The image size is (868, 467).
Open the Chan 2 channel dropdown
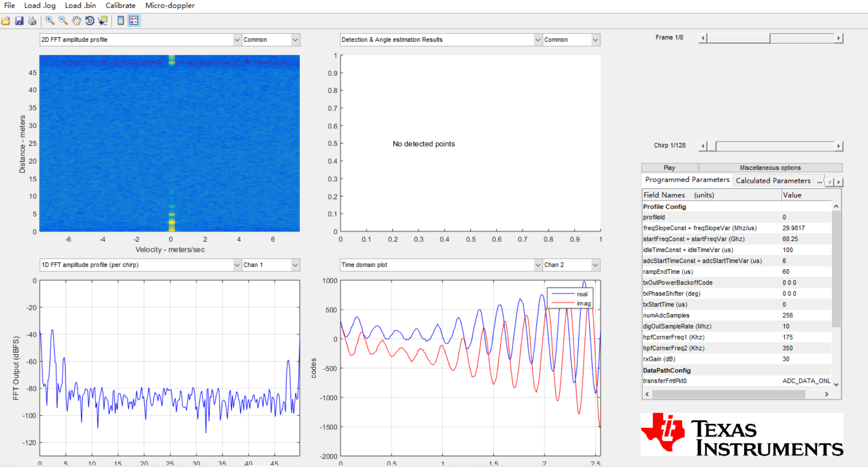pos(571,265)
